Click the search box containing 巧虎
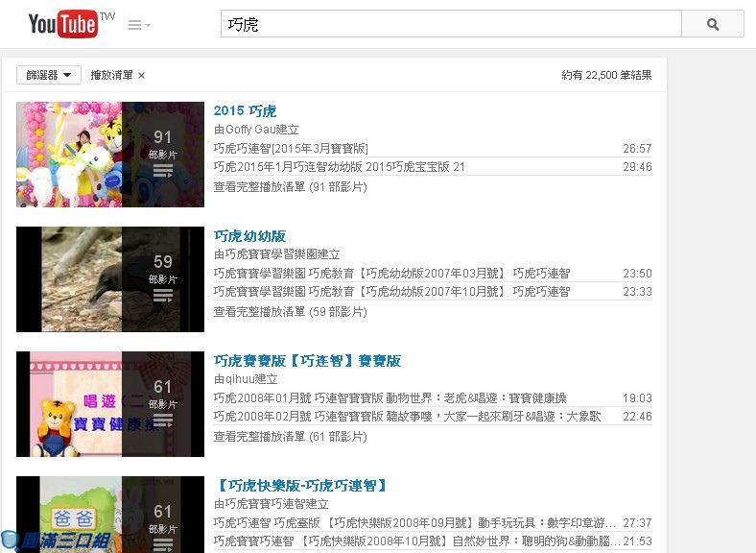Image resolution: width=756 pixels, height=553 pixels. [451, 24]
